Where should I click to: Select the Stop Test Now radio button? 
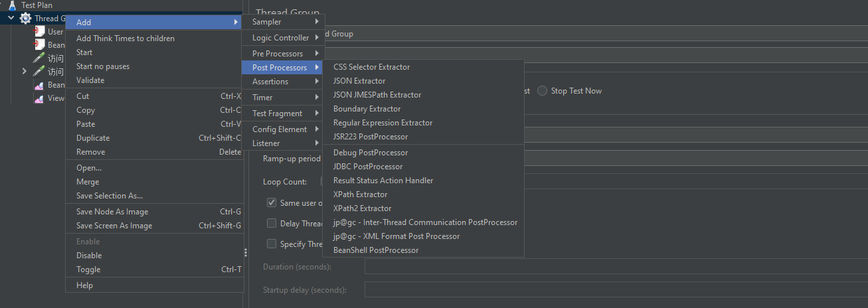point(543,91)
